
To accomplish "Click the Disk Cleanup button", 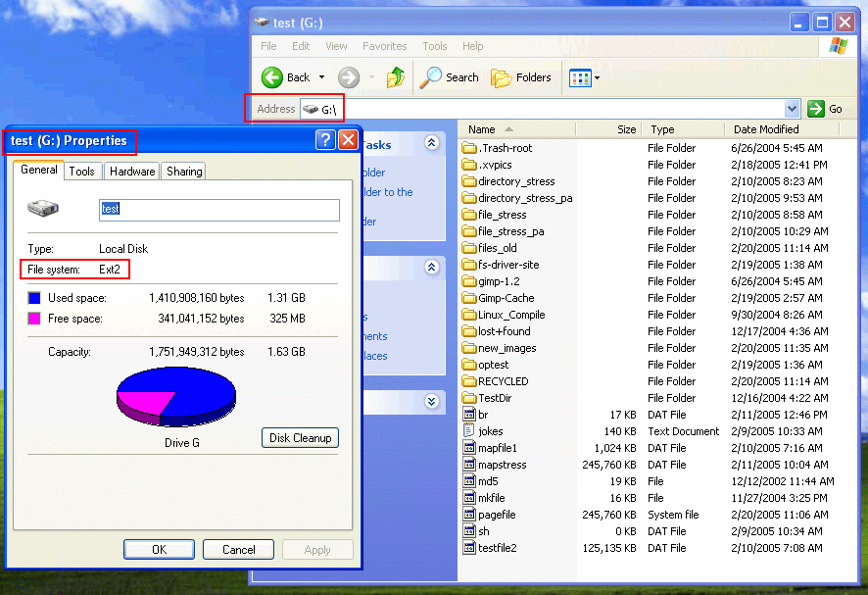I will [300, 438].
